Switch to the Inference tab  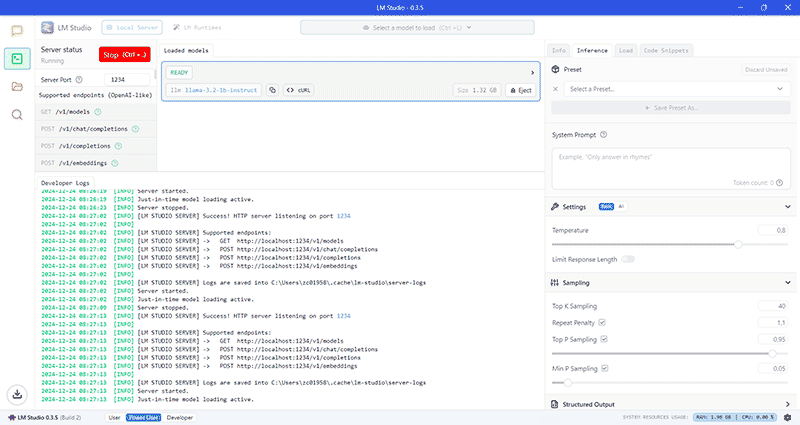592,51
